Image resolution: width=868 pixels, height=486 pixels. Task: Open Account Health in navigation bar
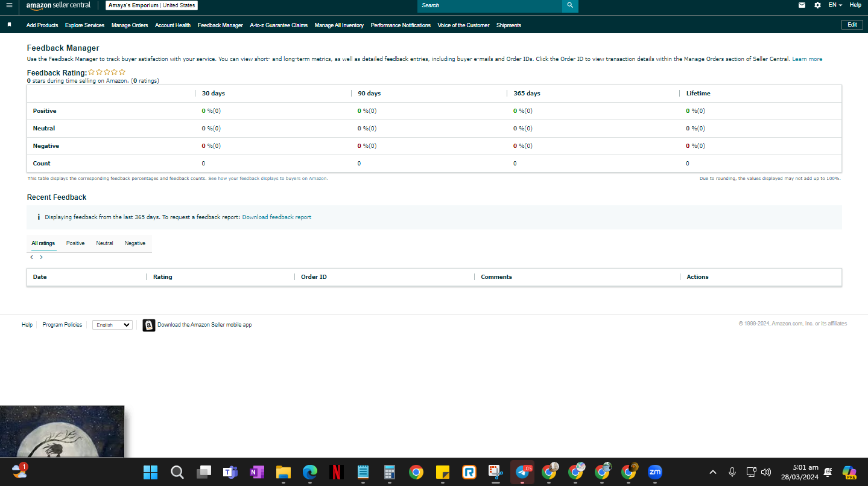(x=173, y=25)
